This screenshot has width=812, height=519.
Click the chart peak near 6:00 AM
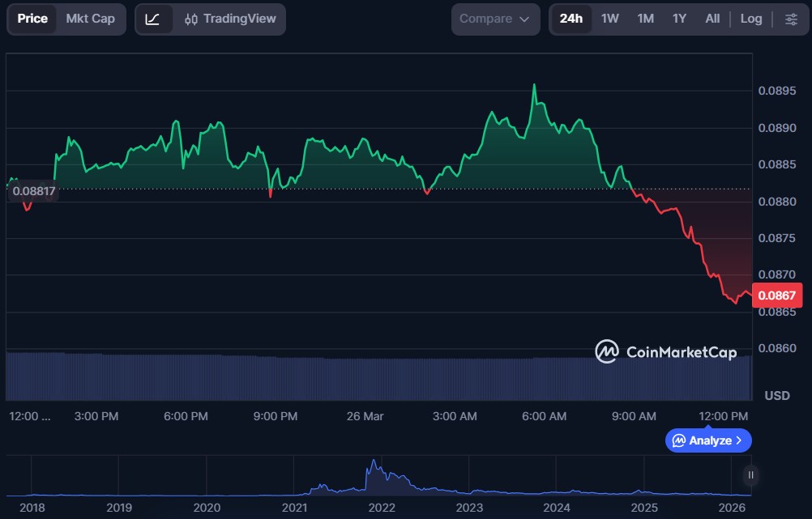534,84
